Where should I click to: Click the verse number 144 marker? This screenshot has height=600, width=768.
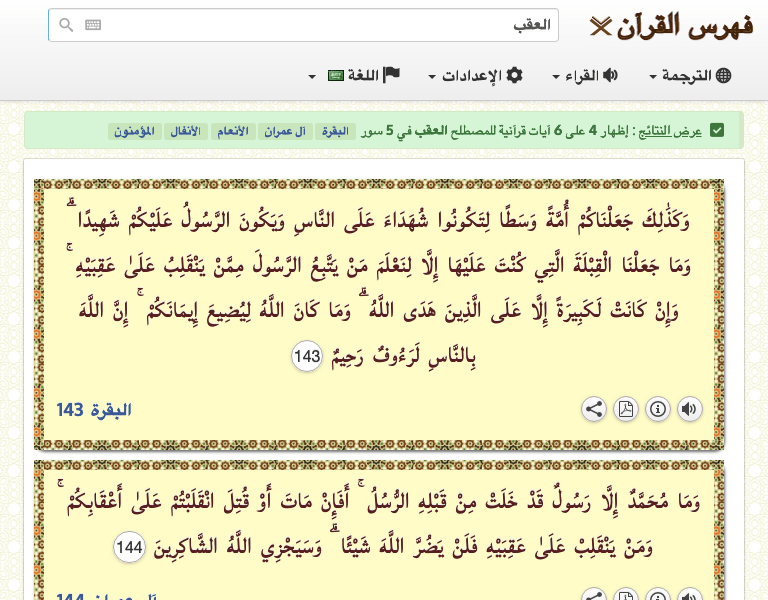tap(130, 547)
